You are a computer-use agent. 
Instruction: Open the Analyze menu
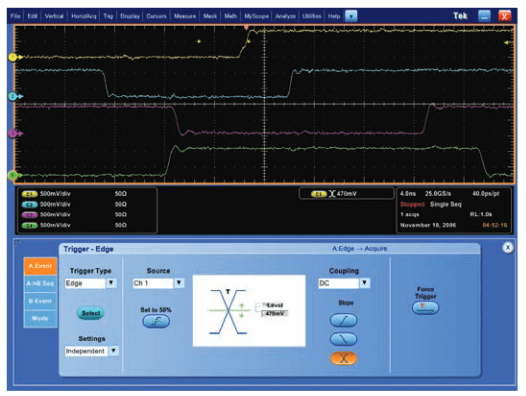(285, 16)
